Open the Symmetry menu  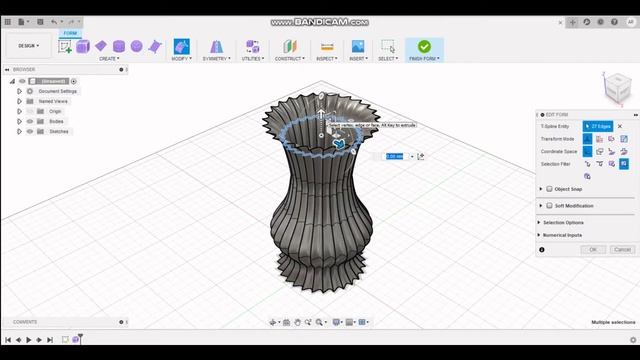[x=217, y=59]
